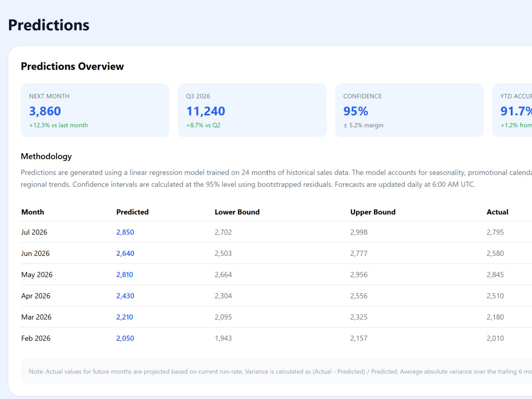Click upper bound 2,998 cell
Screen dimensions: 532x399
point(359,232)
